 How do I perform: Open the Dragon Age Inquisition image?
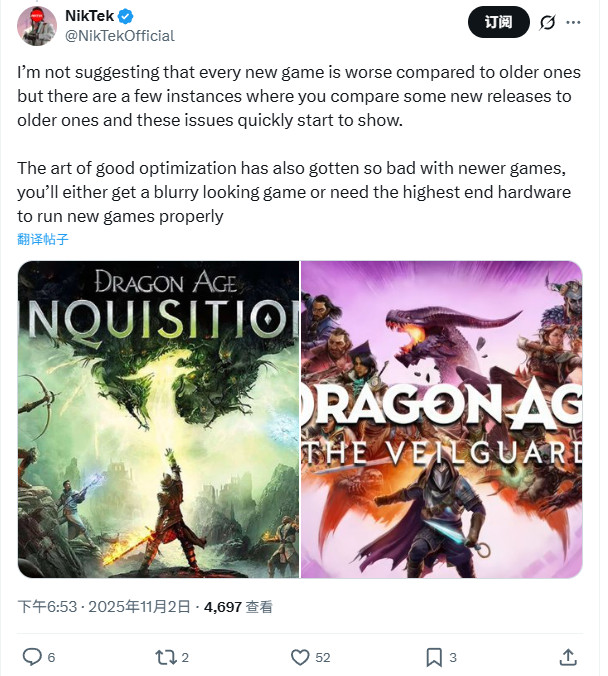[158, 419]
